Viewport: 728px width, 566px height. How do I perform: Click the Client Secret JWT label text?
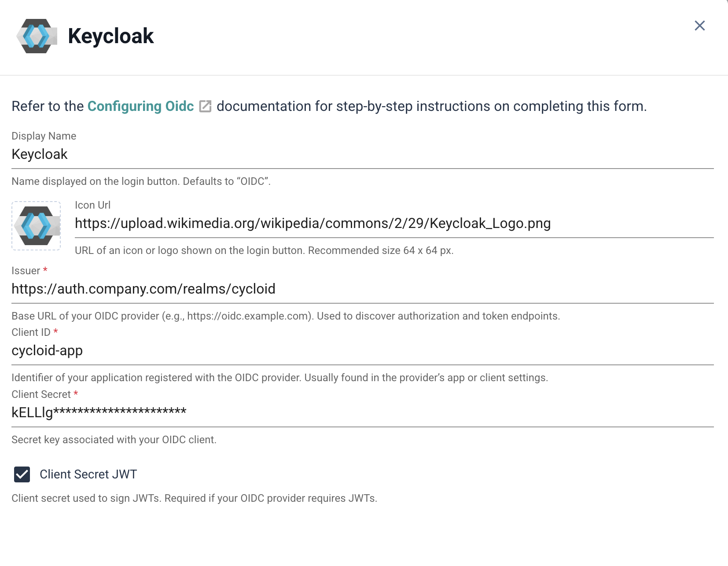tap(88, 474)
